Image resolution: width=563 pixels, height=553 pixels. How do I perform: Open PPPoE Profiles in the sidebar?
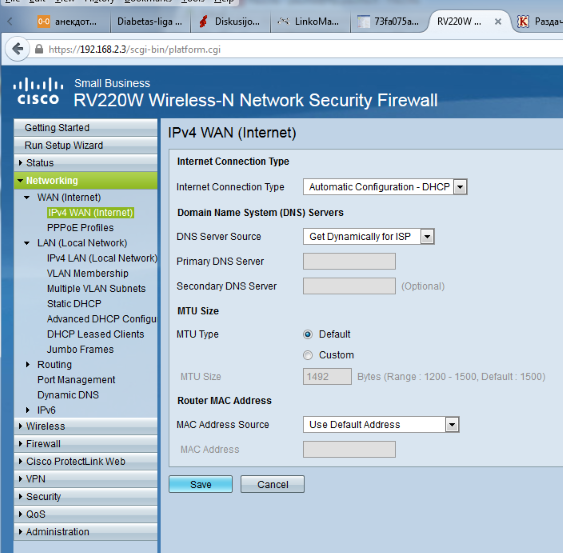[80, 227]
